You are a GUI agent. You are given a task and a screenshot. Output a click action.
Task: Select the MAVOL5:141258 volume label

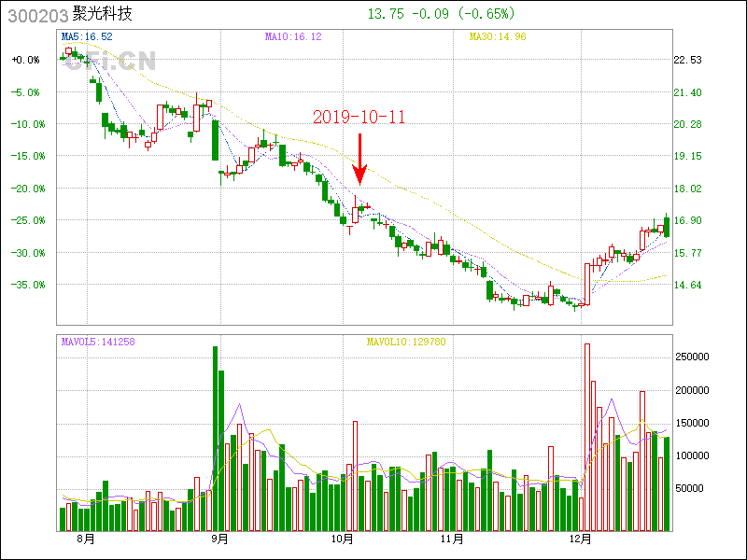tap(98, 342)
